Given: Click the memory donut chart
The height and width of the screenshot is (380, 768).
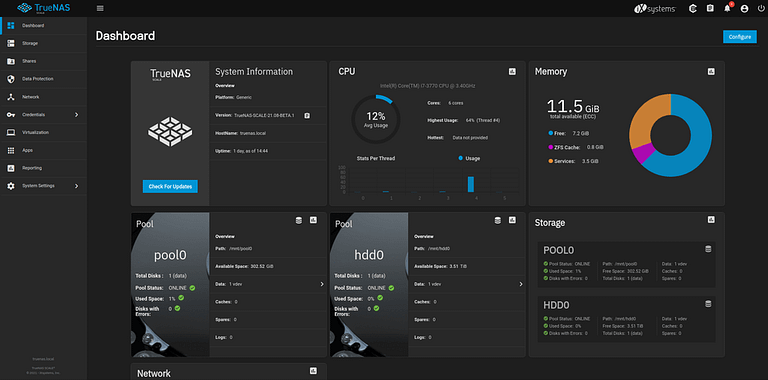Looking at the screenshot, I should click(x=670, y=136).
